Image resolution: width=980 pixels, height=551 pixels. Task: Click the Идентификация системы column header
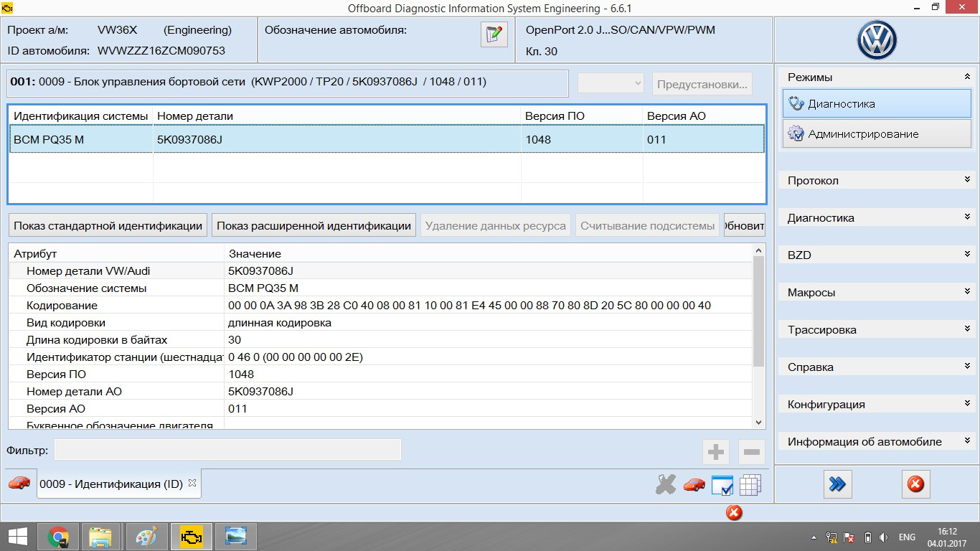81,116
